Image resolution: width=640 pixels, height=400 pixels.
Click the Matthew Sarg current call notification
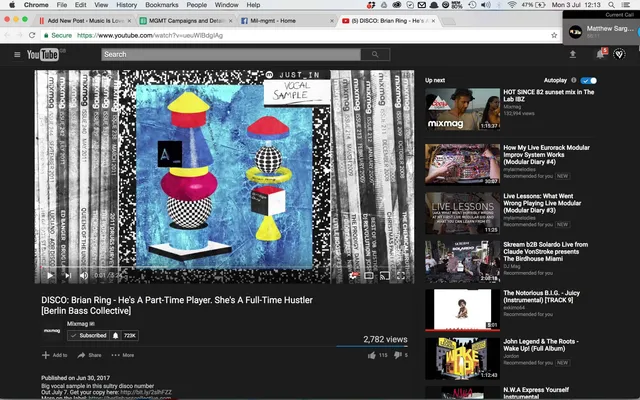click(x=602, y=31)
